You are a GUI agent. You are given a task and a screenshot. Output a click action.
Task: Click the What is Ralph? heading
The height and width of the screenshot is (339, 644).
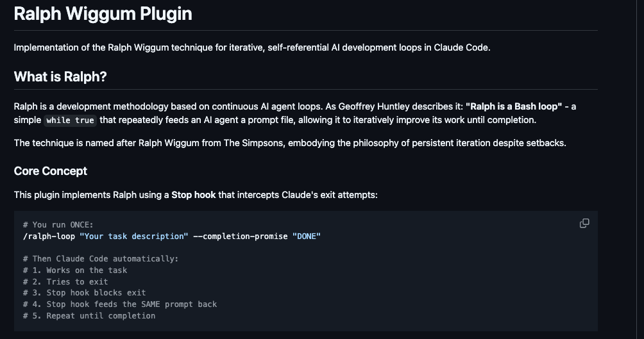(60, 77)
